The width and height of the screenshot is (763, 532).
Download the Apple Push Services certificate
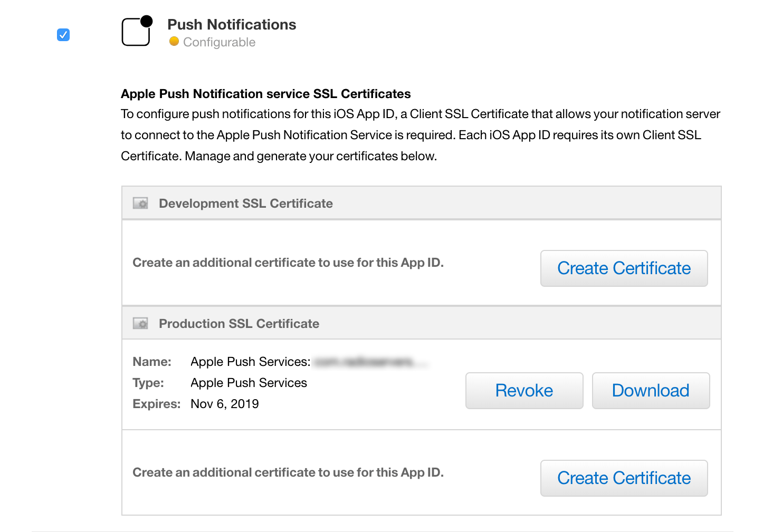650,391
